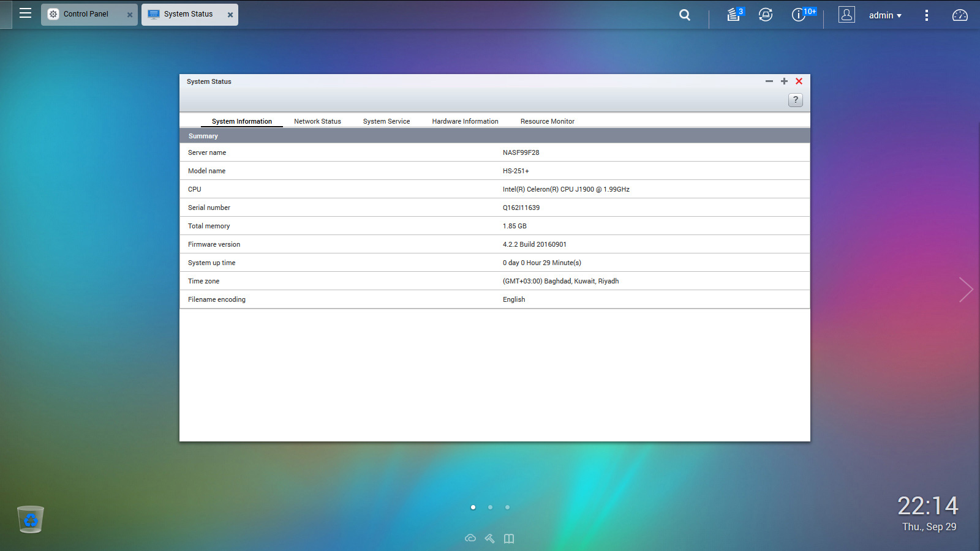This screenshot has width=980, height=551.
Task: Open background tasks icon with badge 3
Action: coord(734,14)
